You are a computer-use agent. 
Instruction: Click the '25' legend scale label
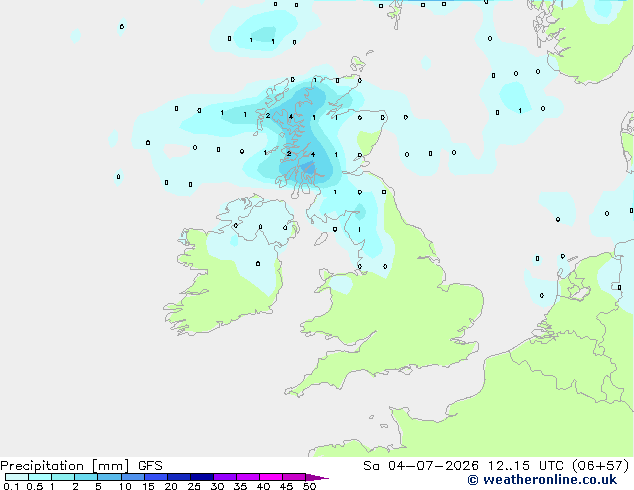pyautogui.click(x=194, y=486)
